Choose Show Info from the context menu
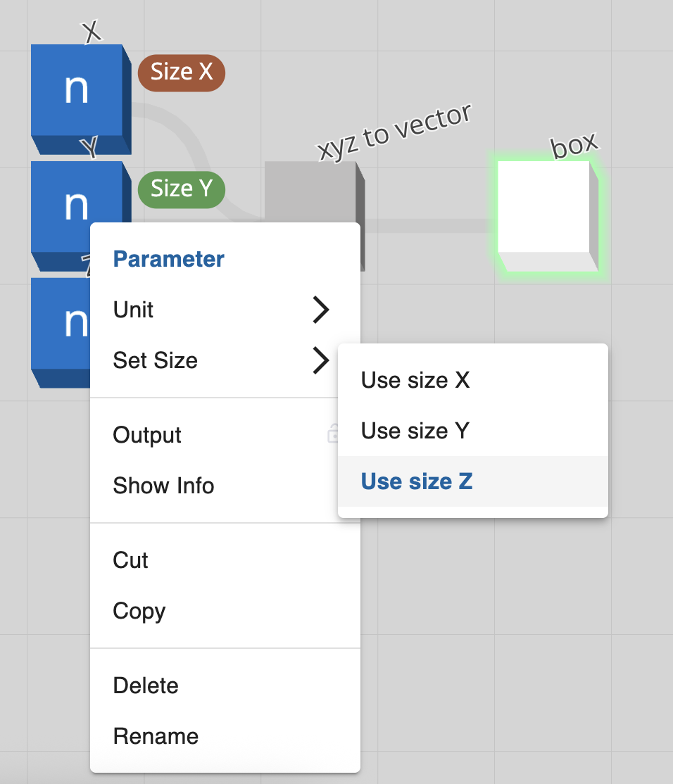 163,486
